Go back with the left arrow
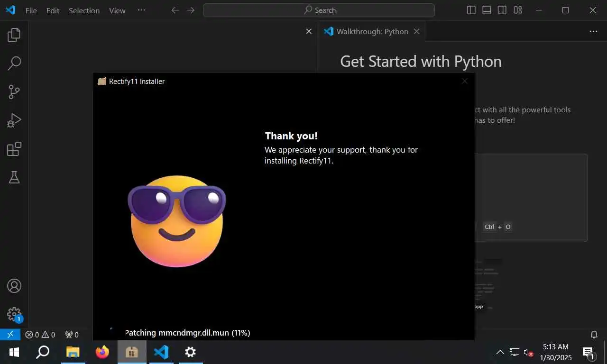Viewport: 607px width, 364px height. [175, 10]
